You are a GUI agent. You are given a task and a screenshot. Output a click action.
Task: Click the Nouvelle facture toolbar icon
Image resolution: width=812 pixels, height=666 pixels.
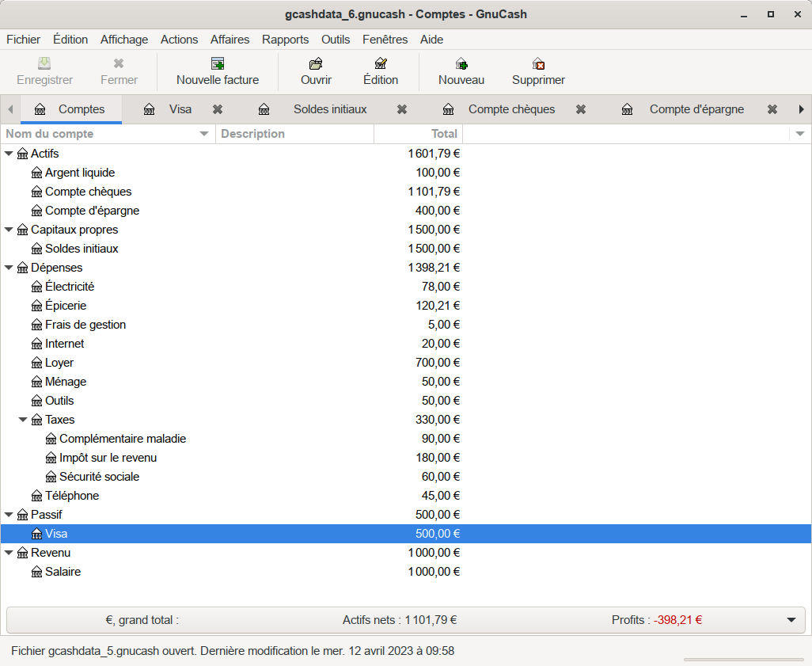click(x=218, y=64)
